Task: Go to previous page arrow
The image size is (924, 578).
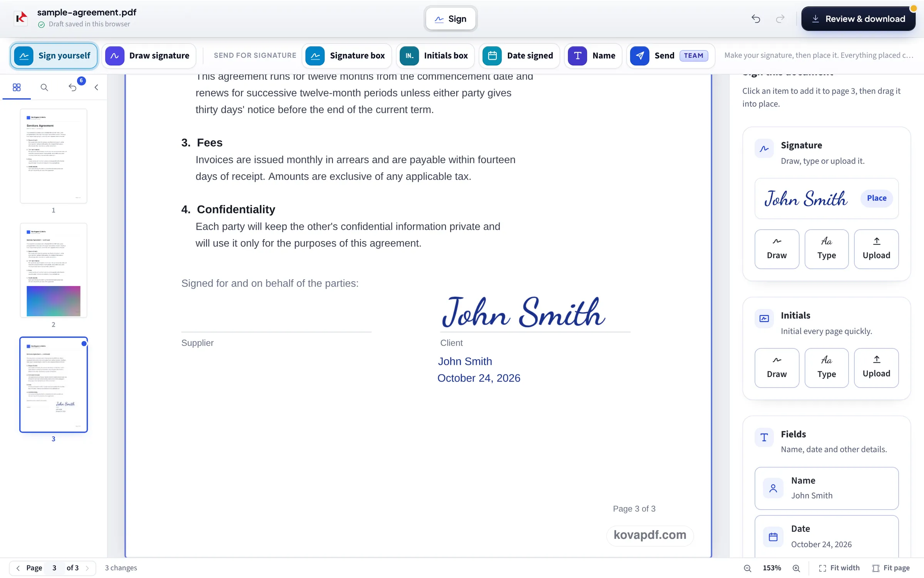Action: [18, 568]
